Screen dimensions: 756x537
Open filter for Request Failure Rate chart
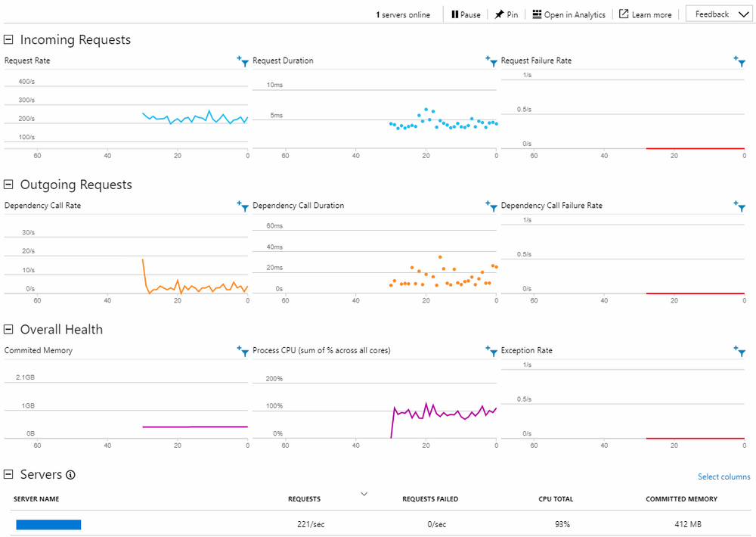click(739, 61)
